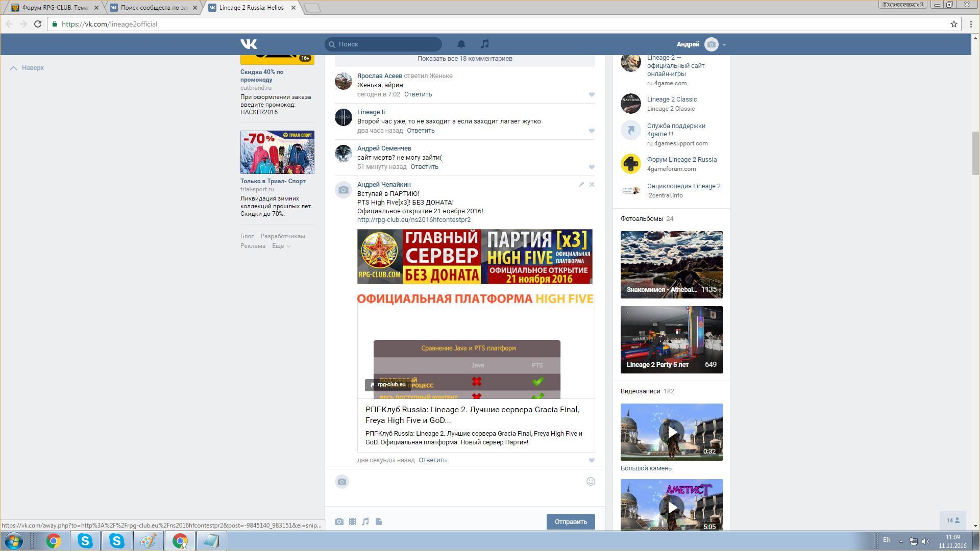This screenshot has height=551, width=980.
Task: Open first Skype icon in taskbar
Action: [85, 541]
